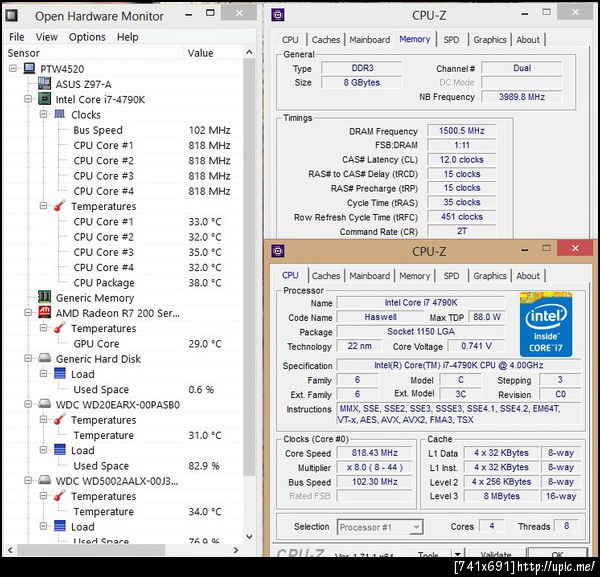Click the Multiplier value x 8.0
Viewport: 600px width, 577px height.
tap(375, 467)
